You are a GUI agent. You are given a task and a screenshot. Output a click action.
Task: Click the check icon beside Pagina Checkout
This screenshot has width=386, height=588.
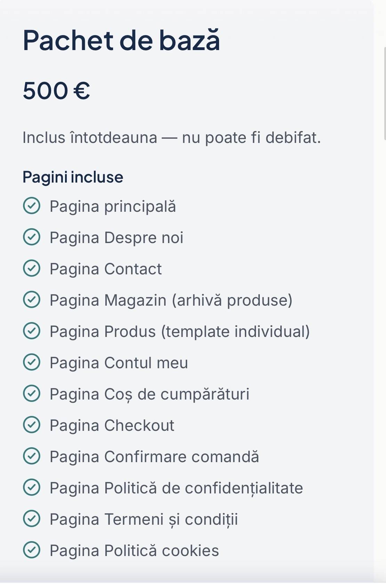tap(32, 425)
